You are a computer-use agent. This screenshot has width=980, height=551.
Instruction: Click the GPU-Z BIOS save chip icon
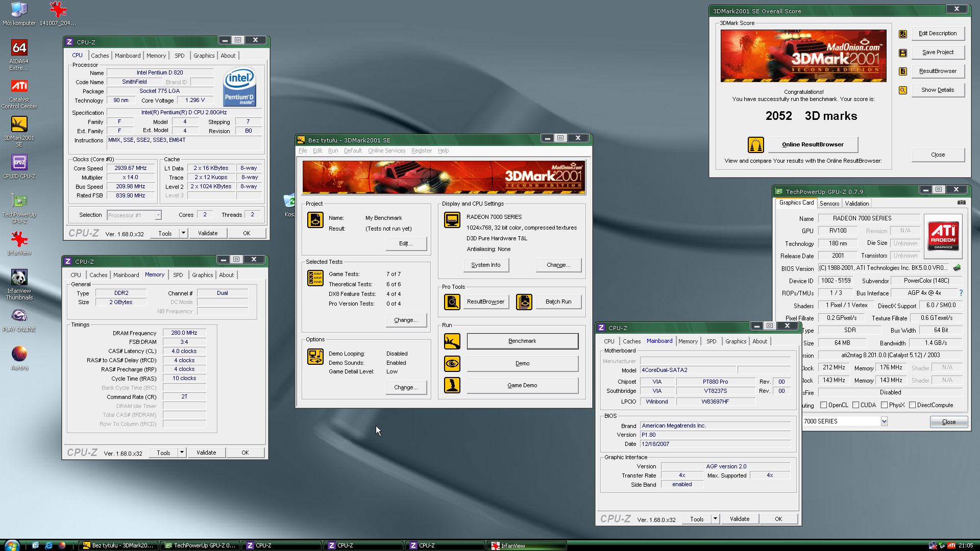957,268
